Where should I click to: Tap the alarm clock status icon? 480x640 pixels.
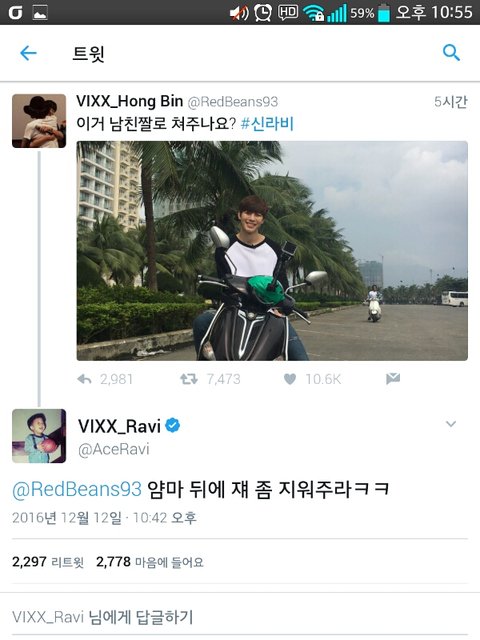263,13
